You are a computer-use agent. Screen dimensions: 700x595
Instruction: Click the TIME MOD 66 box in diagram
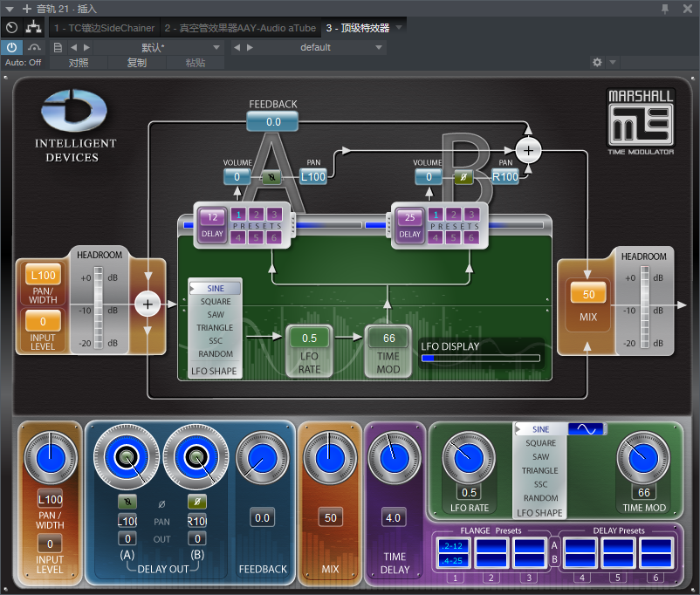coord(388,338)
